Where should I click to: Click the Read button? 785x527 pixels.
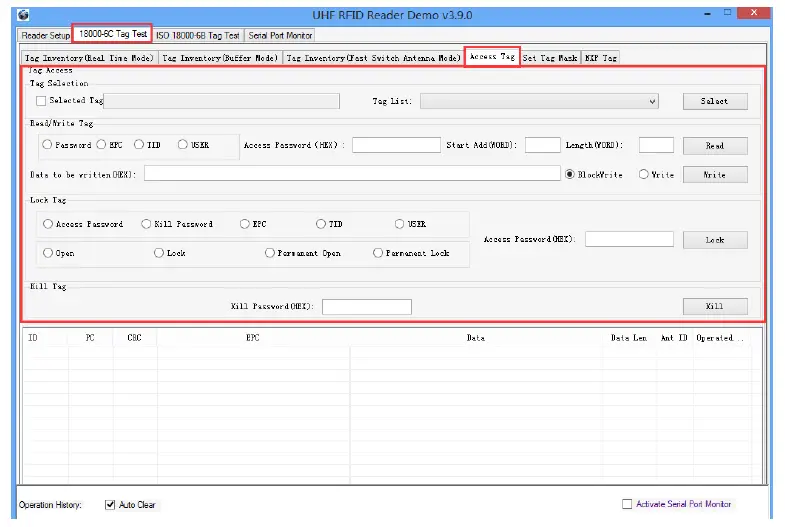point(715,146)
